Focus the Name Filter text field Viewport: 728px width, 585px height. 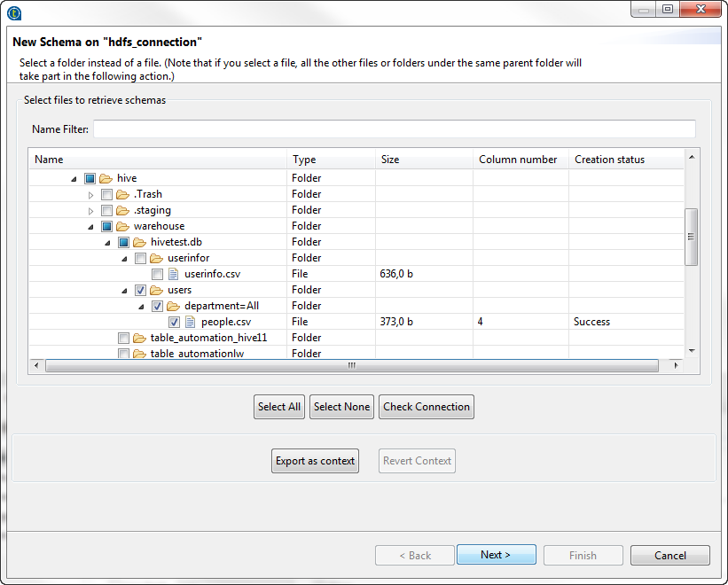pos(394,129)
